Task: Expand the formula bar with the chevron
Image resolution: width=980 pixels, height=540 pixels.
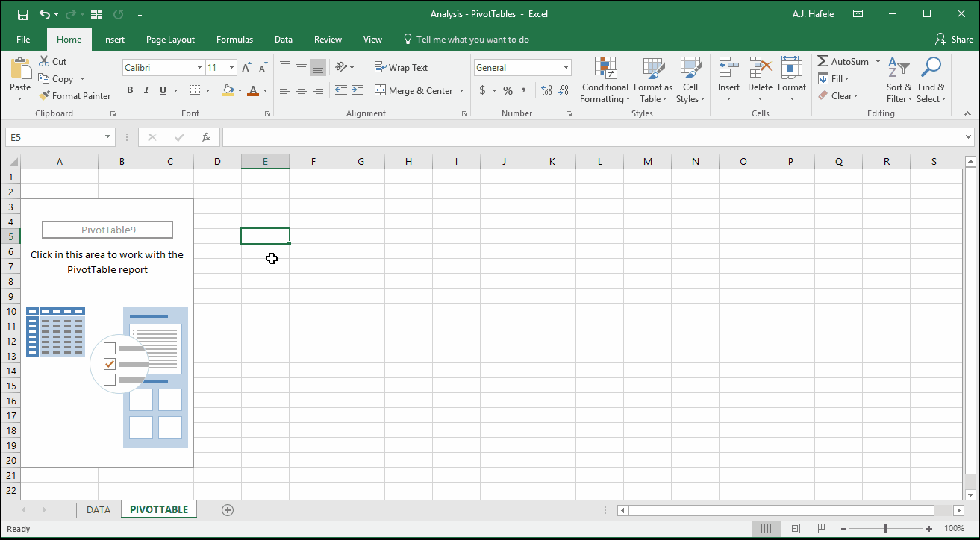Action: [969, 137]
